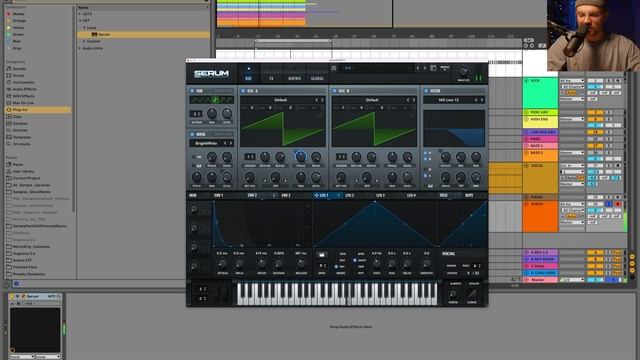The width and height of the screenshot is (640, 360).
Task: Click the Serum logo
Action: [211, 74]
